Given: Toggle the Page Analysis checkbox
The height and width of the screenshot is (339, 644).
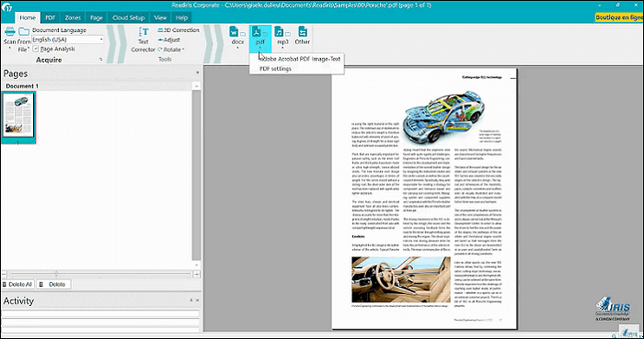Looking at the screenshot, I should 36,49.
